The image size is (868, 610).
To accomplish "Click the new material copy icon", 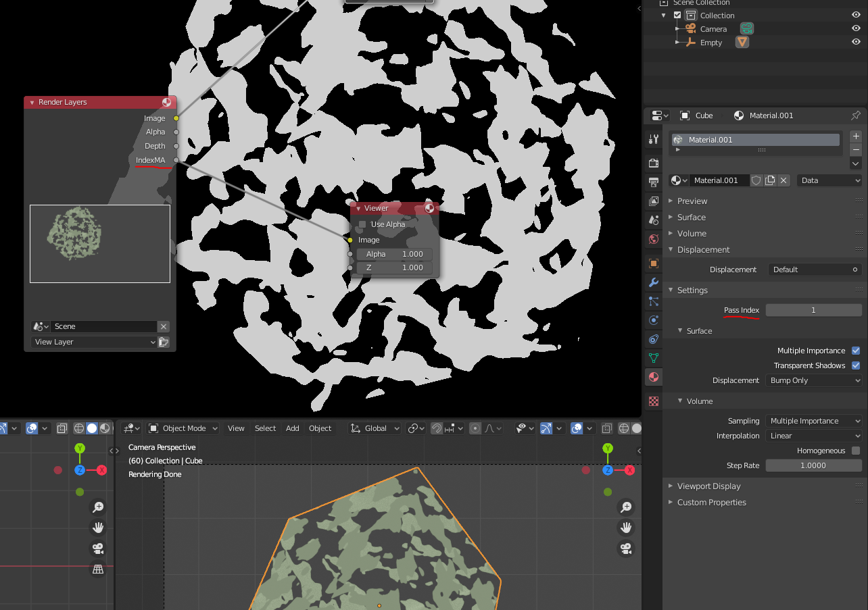I will 770,180.
